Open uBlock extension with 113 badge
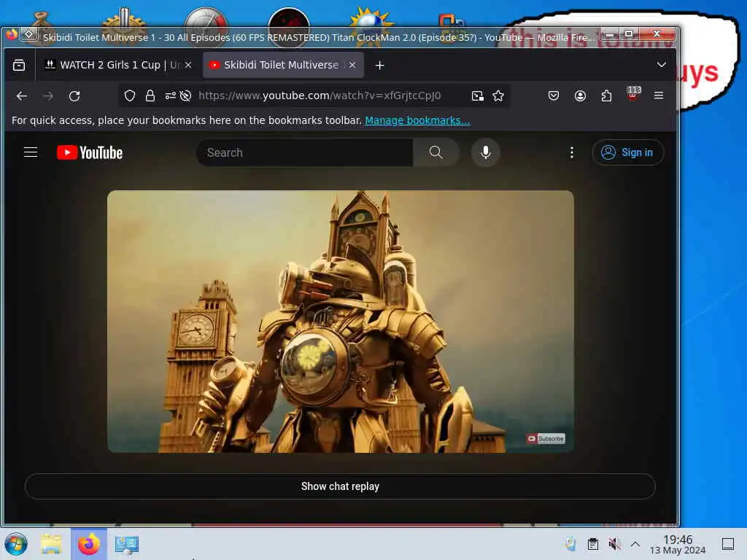Screen dimensions: 747x560 click(x=633, y=94)
